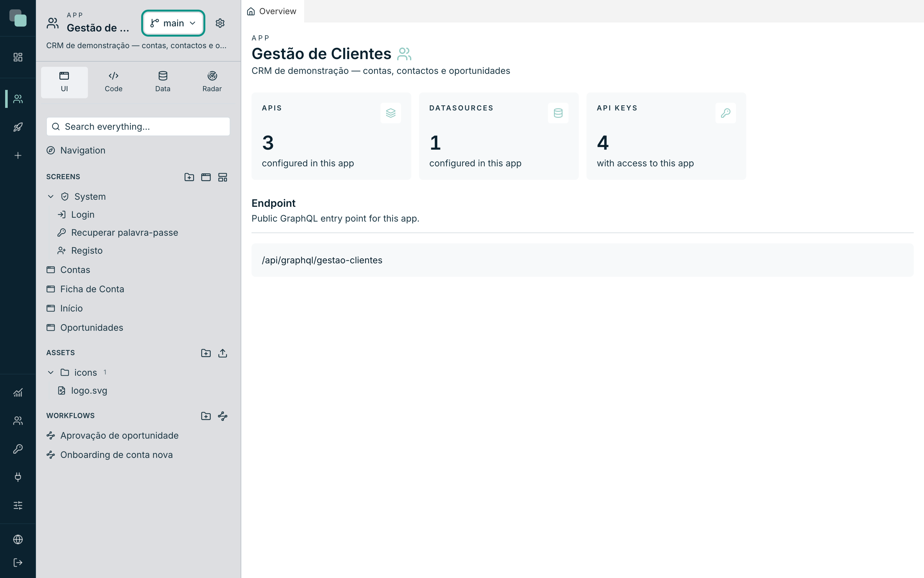This screenshot has width=924, height=578.
Task: Collapse the System folder chevron
Action: click(x=51, y=197)
